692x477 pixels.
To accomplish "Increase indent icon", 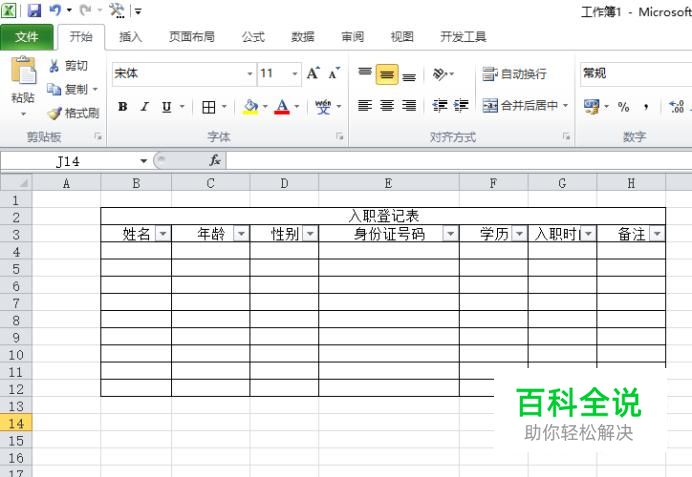I will [461, 106].
